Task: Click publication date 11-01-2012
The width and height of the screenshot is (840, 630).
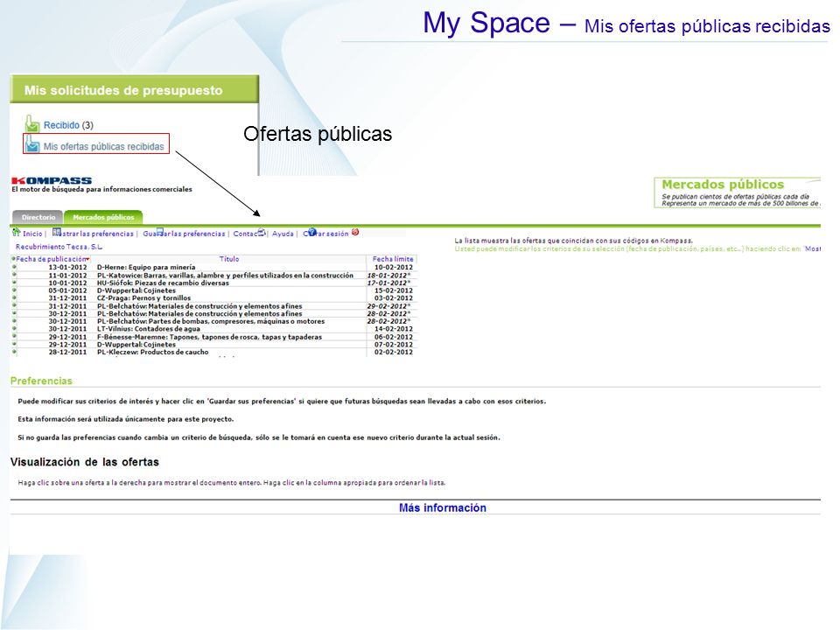Action: pos(67,275)
